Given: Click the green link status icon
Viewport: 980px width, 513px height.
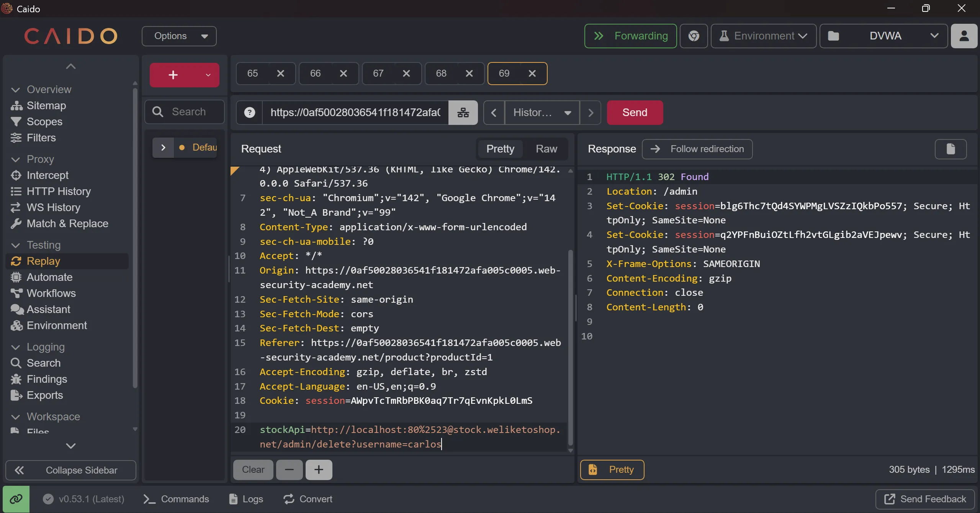Looking at the screenshot, I should 16,499.
